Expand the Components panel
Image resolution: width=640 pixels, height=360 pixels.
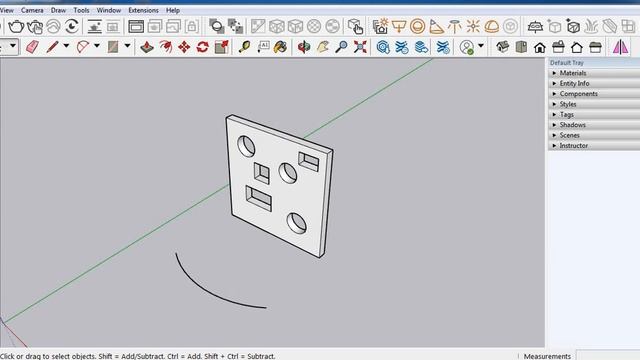point(594,94)
